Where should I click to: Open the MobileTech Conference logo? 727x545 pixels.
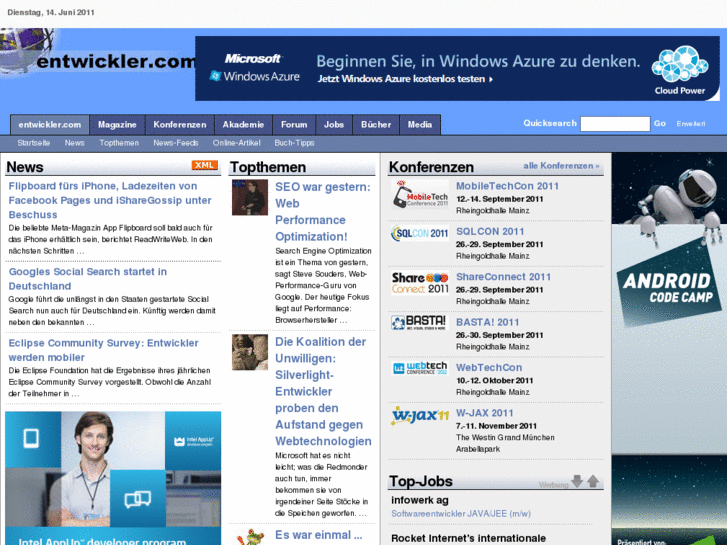[420, 195]
